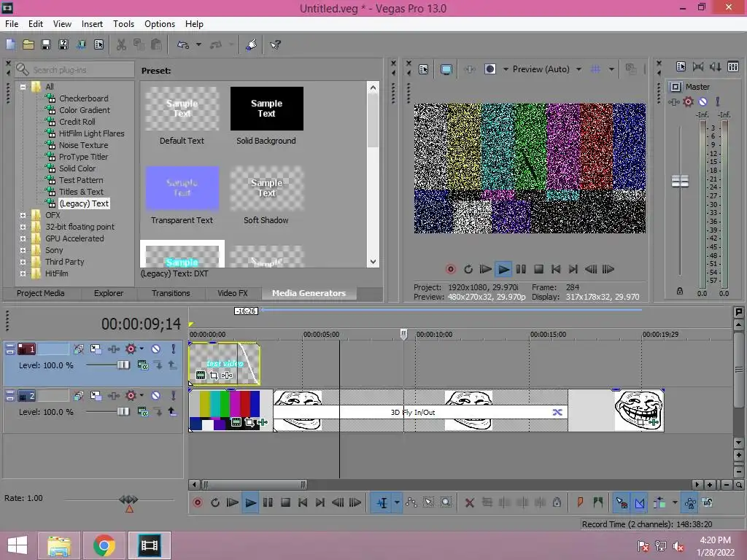Toggle Mute on video track 1
The width and height of the screenshot is (747, 560).
pos(156,349)
